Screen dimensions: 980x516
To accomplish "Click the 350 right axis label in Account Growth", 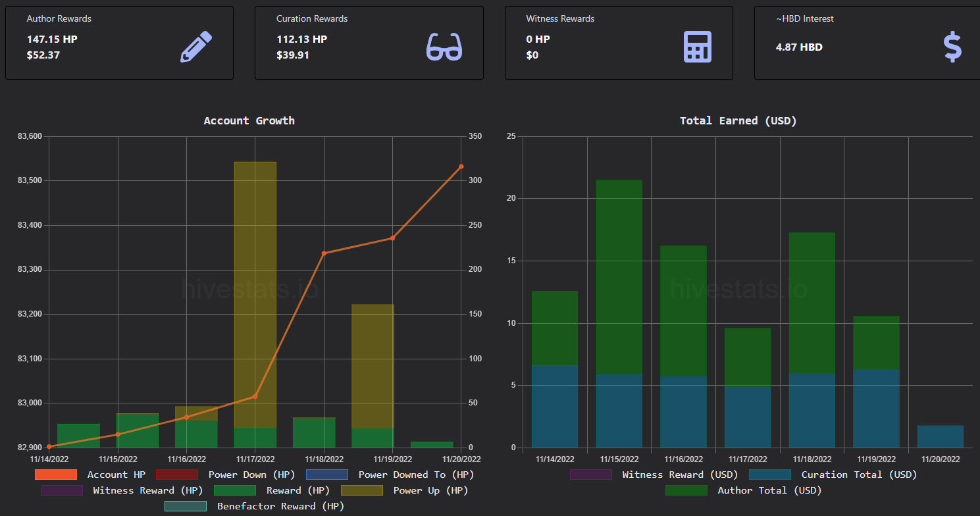I will (x=475, y=136).
